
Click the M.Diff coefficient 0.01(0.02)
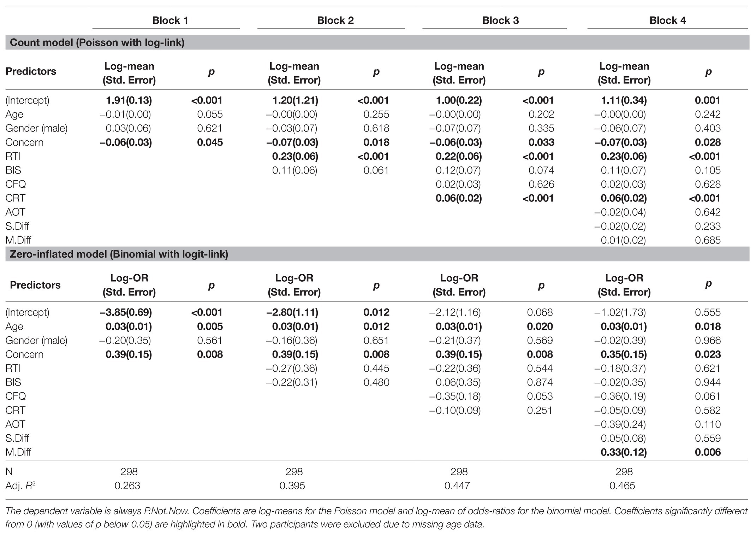point(623,240)
